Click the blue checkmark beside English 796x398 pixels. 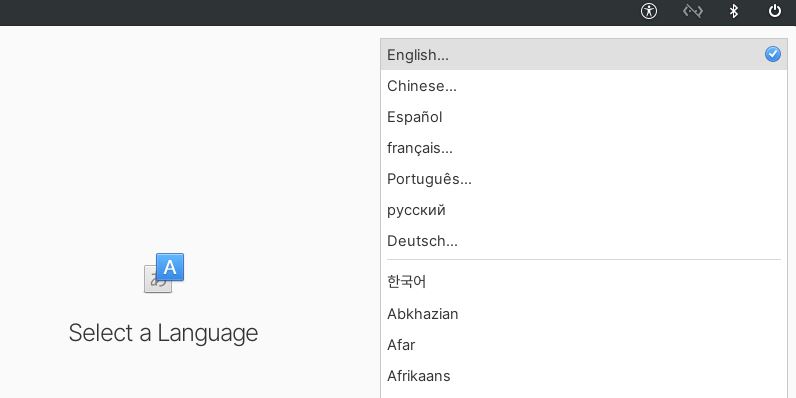(773, 54)
